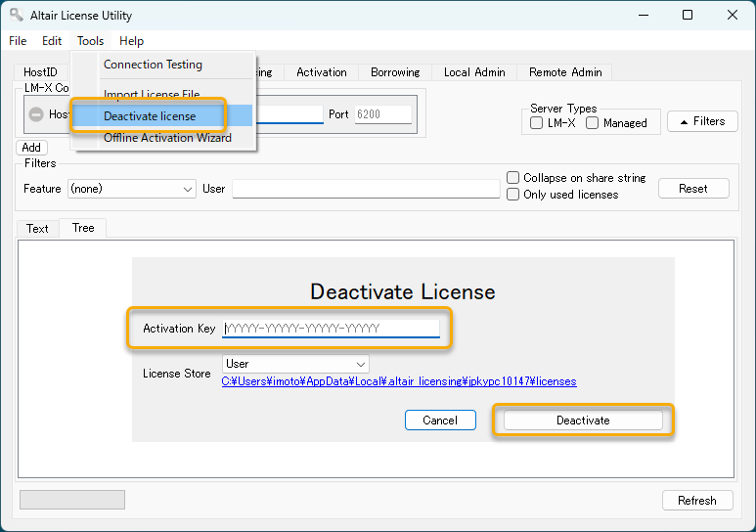Open the Help menu

132,41
